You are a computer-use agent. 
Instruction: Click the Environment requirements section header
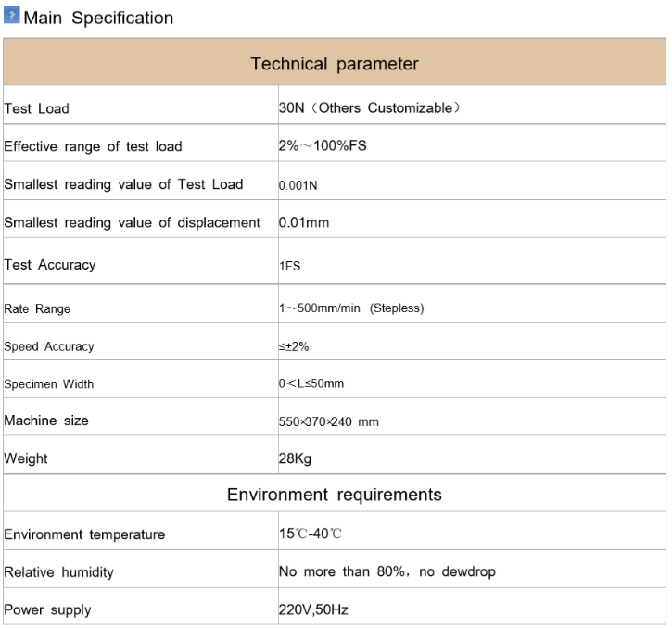coord(335,495)
